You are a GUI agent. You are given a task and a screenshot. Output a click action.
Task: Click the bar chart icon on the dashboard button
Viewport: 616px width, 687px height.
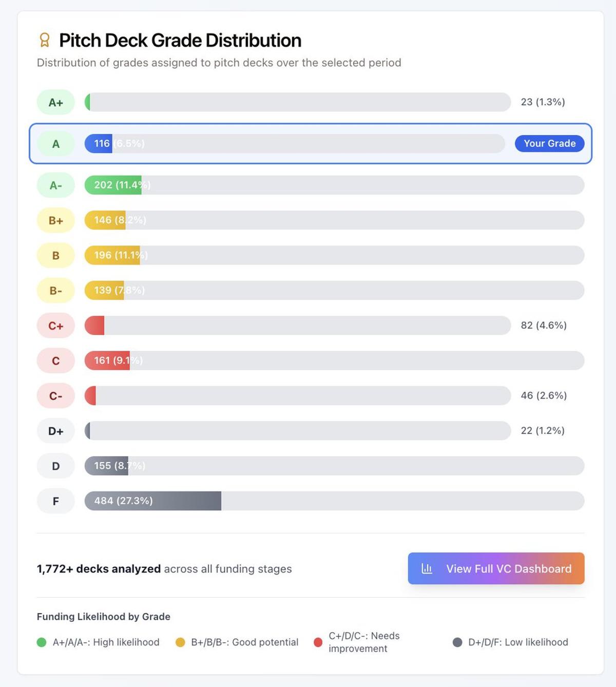tap(426, 568)
